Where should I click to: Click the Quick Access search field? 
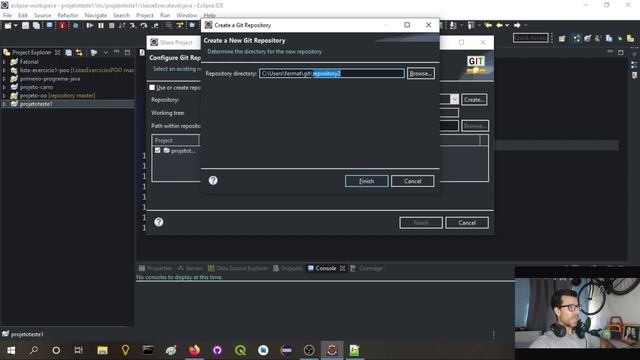[531, 38]
